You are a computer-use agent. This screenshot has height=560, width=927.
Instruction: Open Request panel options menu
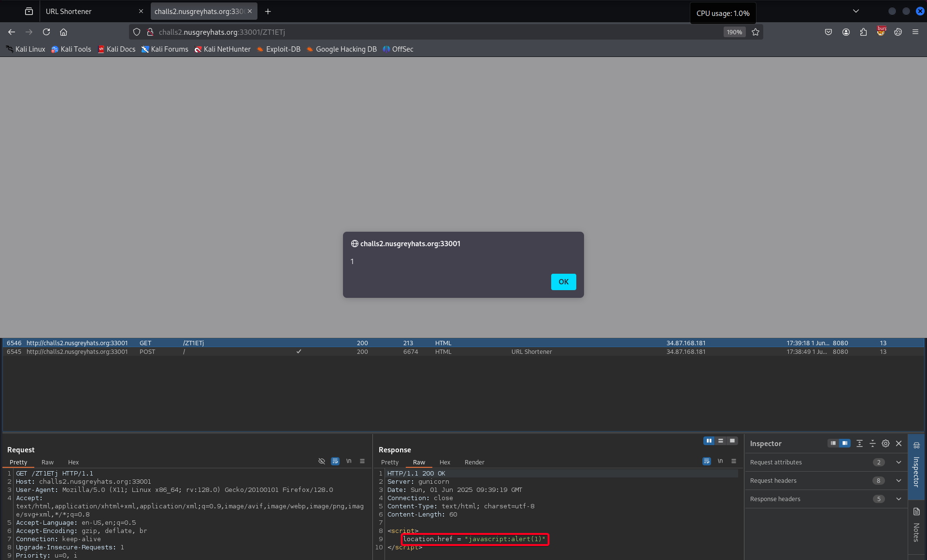click(362, 462)
